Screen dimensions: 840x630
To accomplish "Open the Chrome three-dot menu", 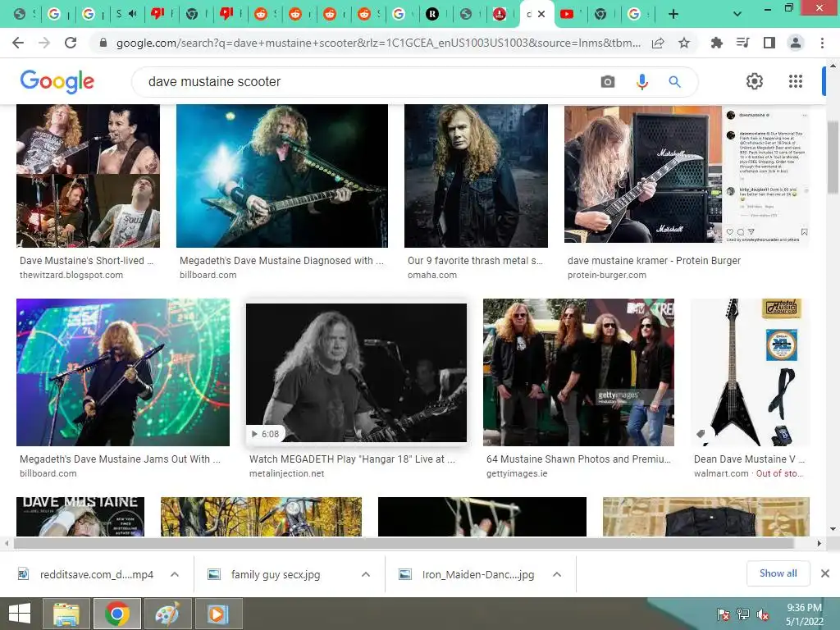I will 822,43.
